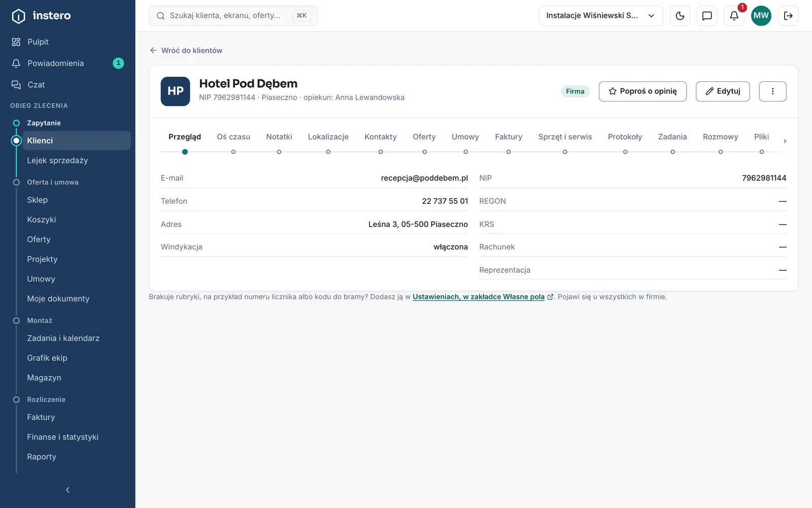This screenshot has height=508, width=812.
Task: Click the Protokoły tab marker dot
Action: coord(625,152)
